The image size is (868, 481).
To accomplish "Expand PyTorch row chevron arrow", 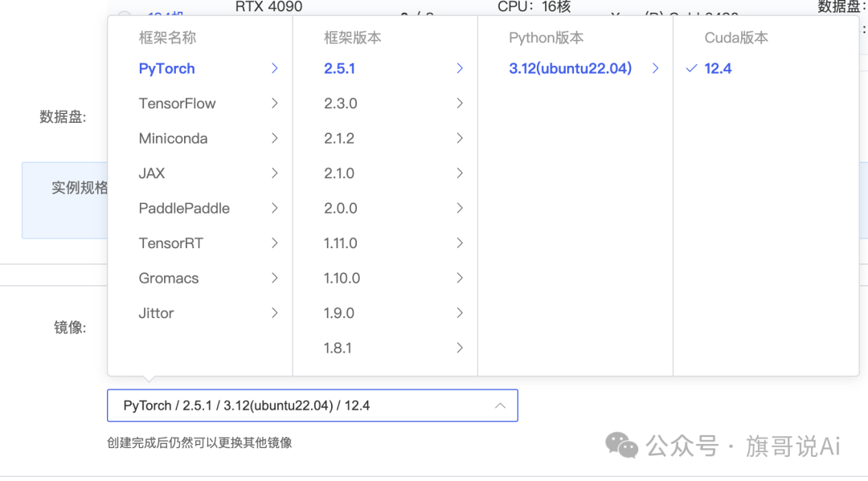I will click(275, 68).
